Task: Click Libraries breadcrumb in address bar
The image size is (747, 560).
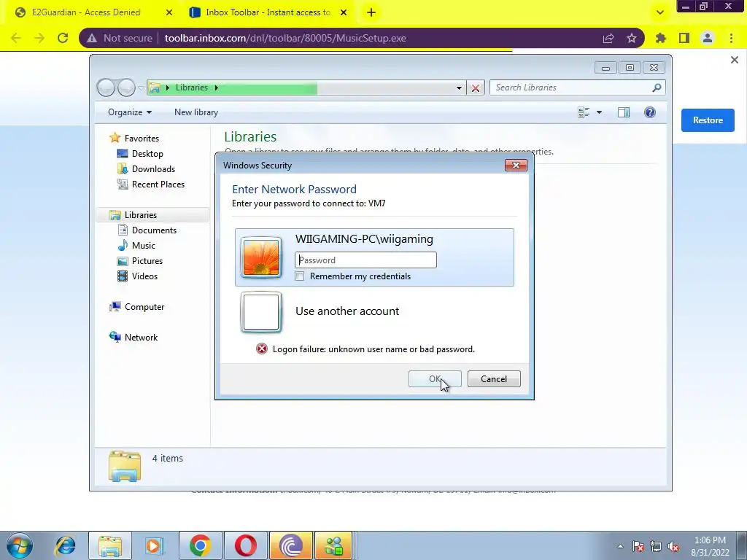Action: 192,87
